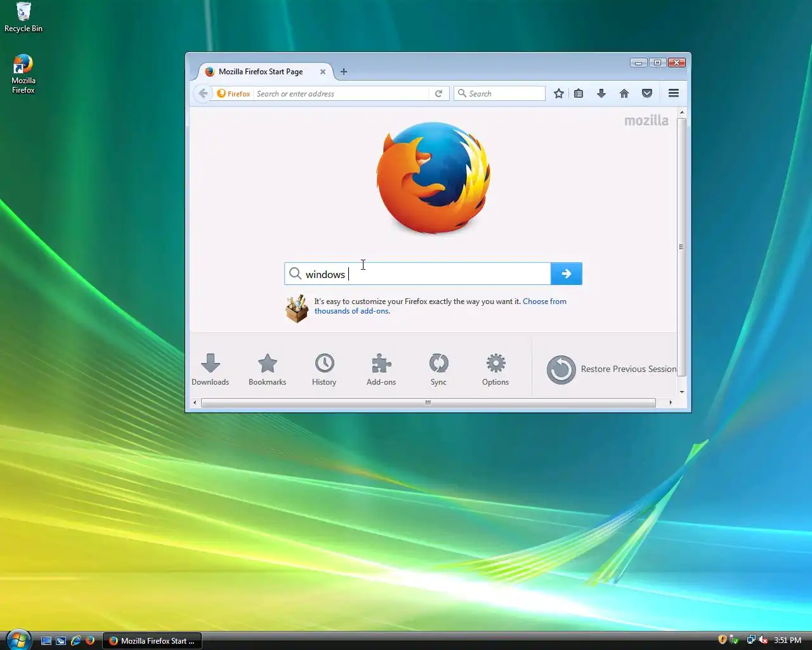Focus the Search or enter address field
812x650 pixels.
[x=341, y=93]
